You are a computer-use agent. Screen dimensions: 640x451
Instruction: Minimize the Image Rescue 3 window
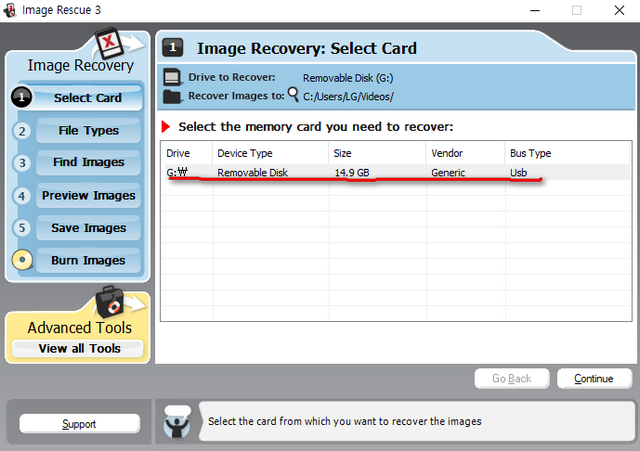pos(535,10)
